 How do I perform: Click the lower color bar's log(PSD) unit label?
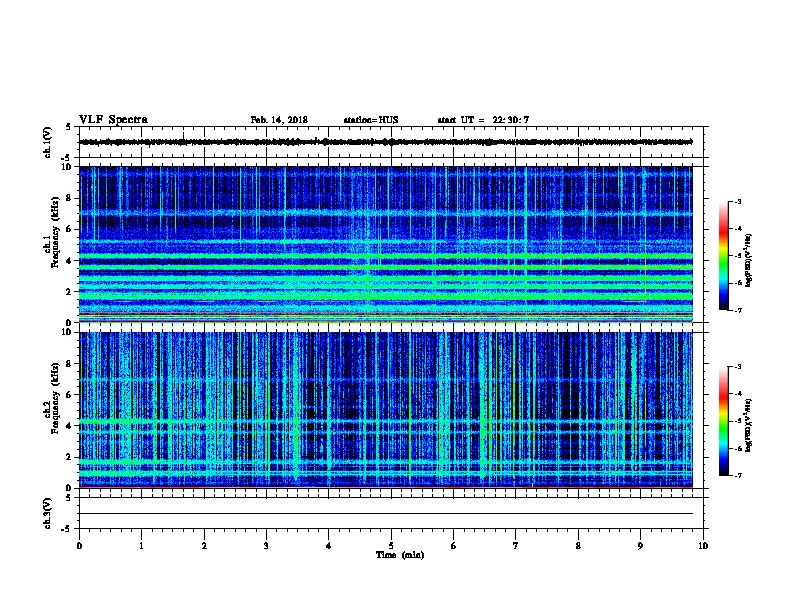pos(749,425)
